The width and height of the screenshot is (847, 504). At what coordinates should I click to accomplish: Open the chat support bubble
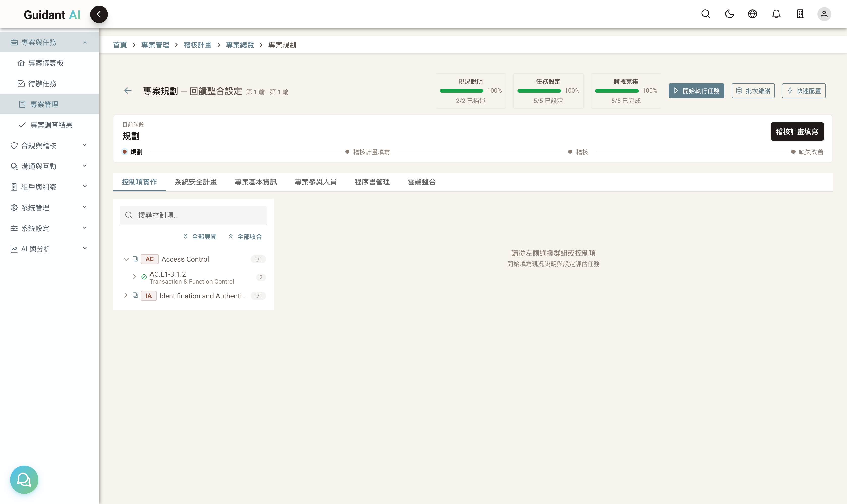(24, 480)
